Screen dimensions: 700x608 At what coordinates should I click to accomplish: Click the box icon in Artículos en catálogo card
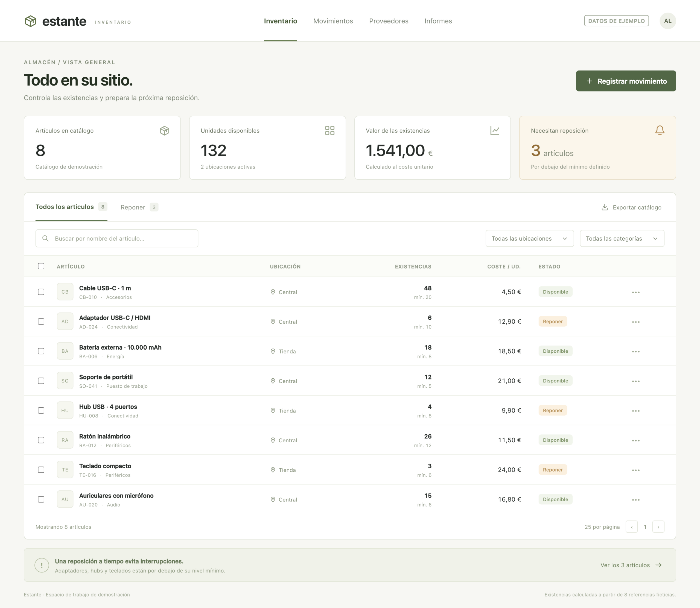(165, 131)
